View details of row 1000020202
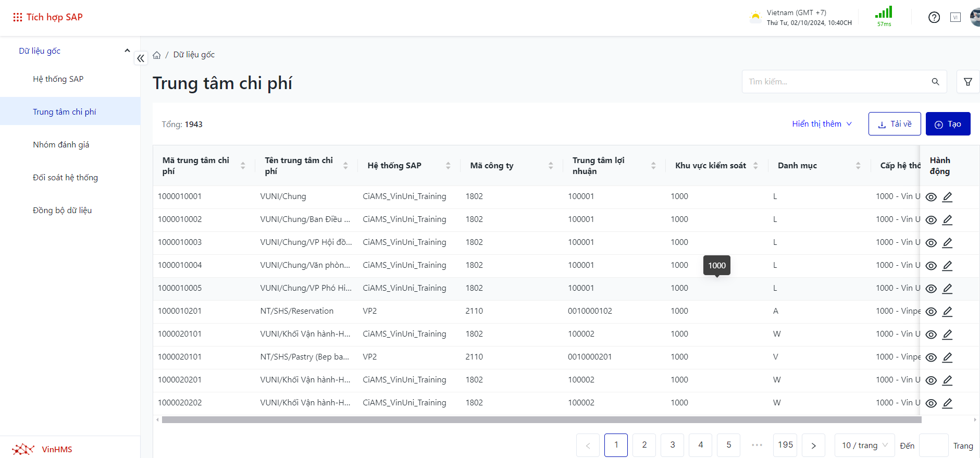This screenshot has width=980, height=458. (x=931, y=403)
